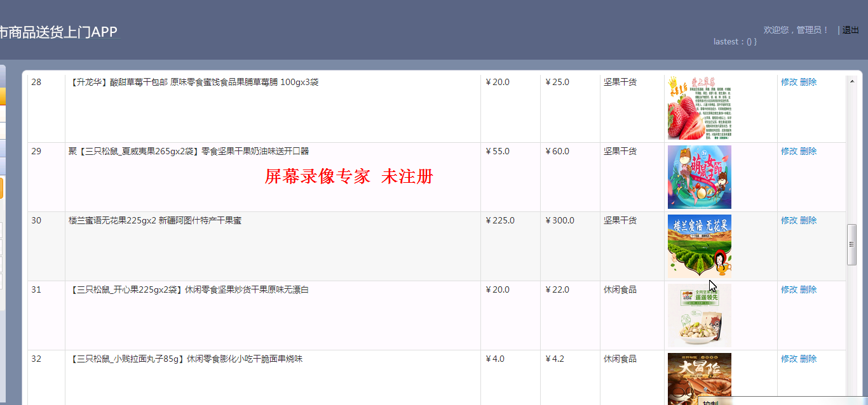Click 修改 for product row 31

(x=789, y=289)
